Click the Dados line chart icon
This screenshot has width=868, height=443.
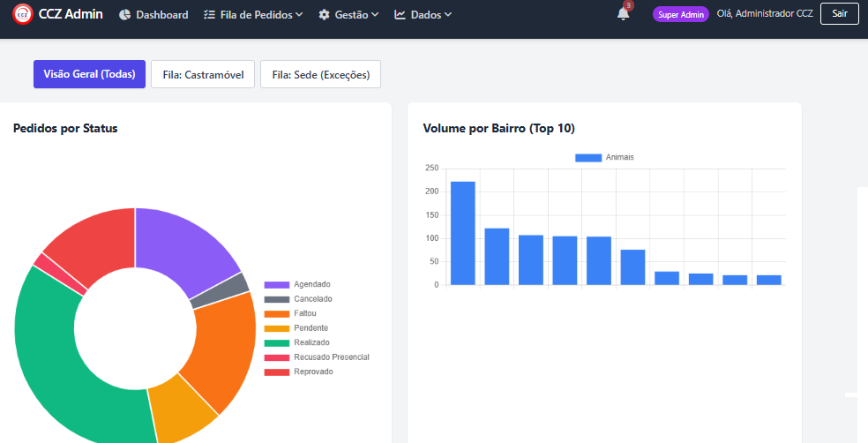point(400,15)
